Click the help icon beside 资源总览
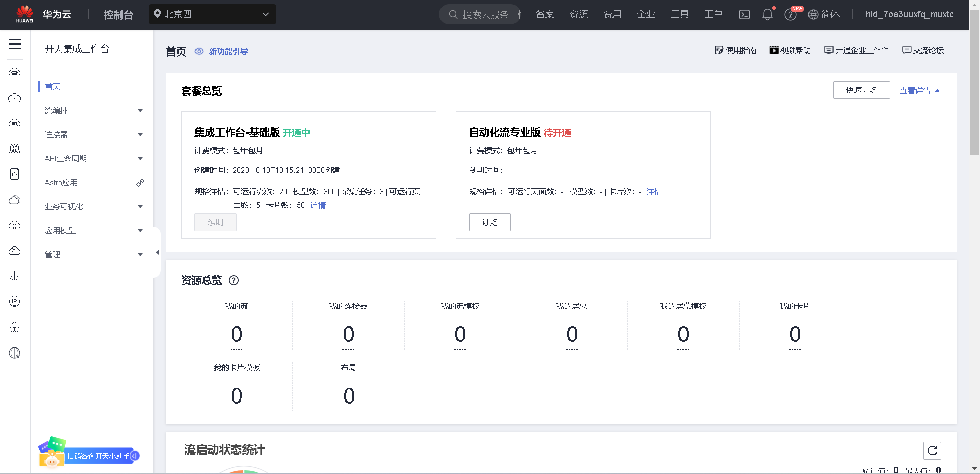 click(x=234, y=280)
